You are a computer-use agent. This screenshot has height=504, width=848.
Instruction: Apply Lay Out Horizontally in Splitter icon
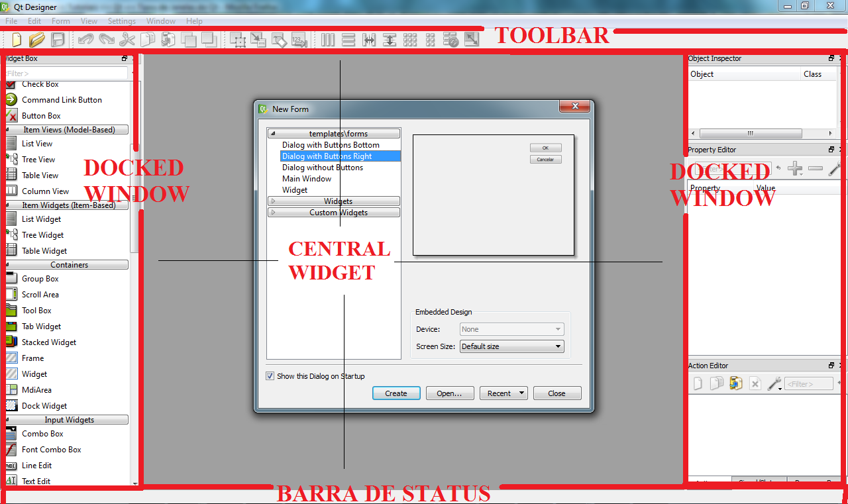pyautogui.click(x=369, y=40)
